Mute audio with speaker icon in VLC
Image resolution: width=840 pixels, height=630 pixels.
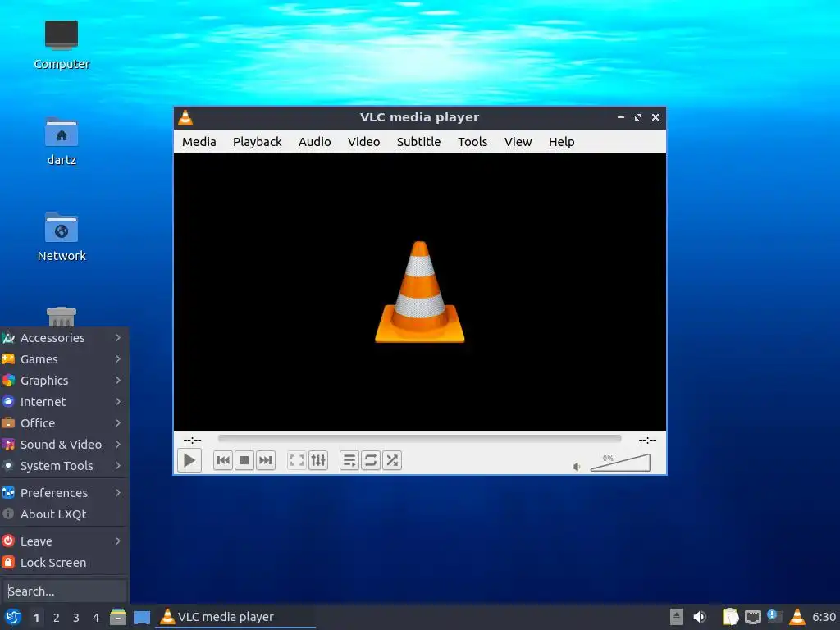click(x=577, y=467)
